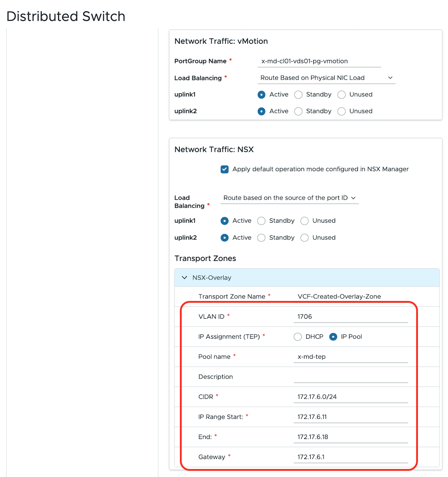Set vMotion uplink1 to Unused
Screen dimensions: 448x477
tap(342, 95)
